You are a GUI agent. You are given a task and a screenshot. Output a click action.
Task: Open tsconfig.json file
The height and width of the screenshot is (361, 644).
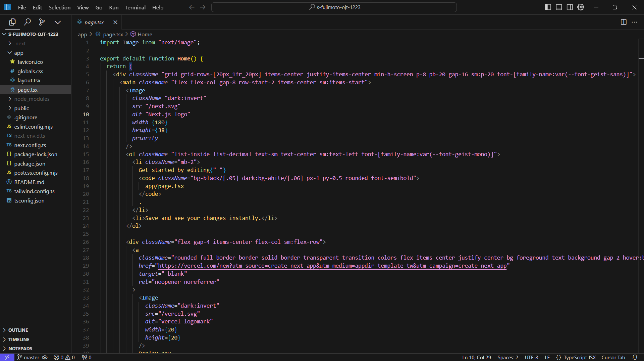point(36,201)
